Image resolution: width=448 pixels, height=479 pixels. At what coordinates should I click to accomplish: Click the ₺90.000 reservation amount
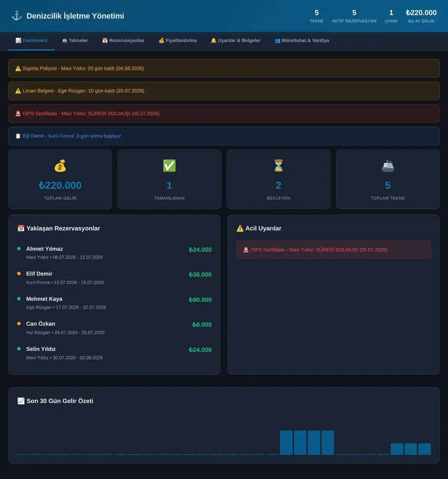tap(200, 300)
